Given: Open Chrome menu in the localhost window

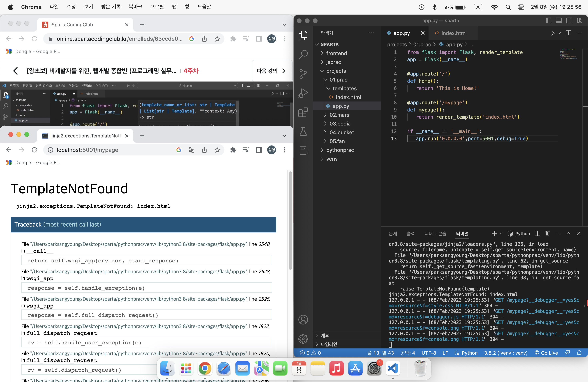Looking at the screenshot, I should coord(284,150).
